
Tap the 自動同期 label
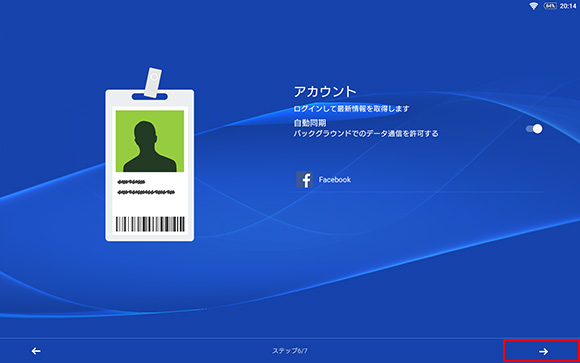click(310, 123)
